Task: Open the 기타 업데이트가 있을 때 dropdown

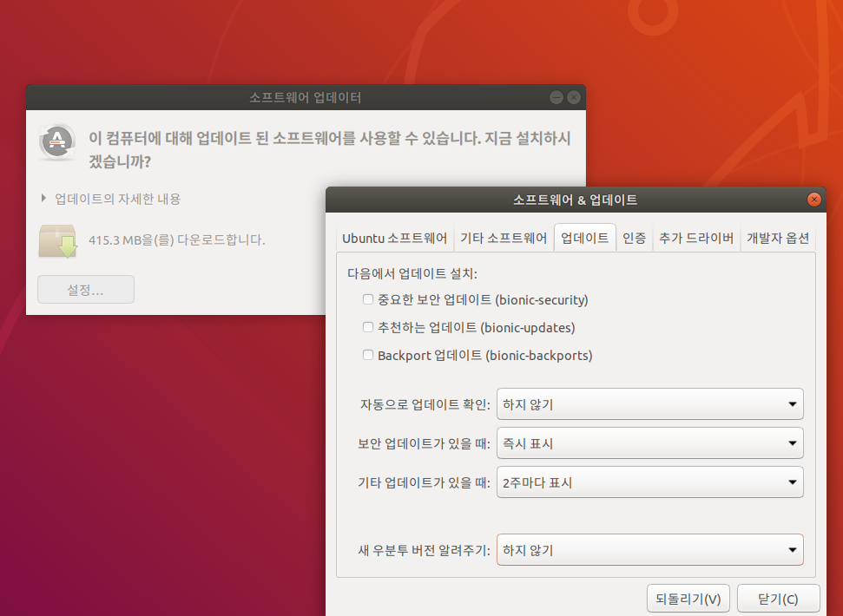Action: 649,482
